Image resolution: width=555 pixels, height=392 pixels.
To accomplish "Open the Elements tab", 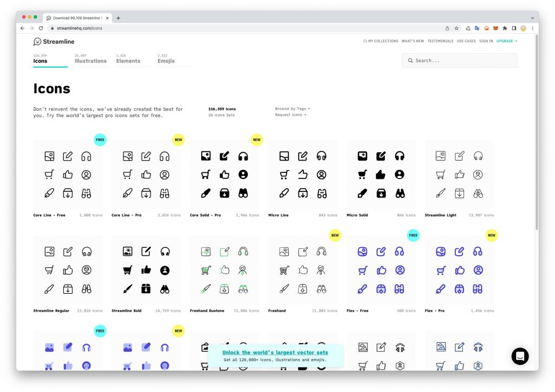I will click(x=128, y=61).
